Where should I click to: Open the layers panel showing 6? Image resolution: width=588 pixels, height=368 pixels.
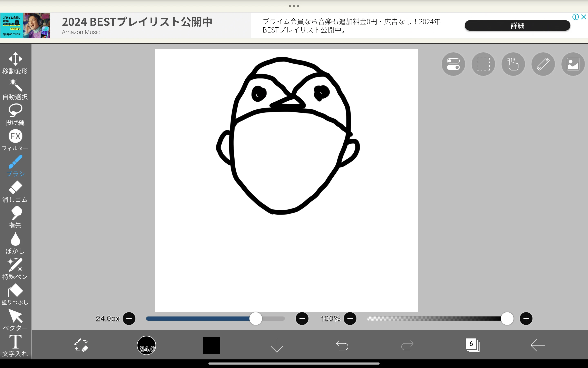472,345
